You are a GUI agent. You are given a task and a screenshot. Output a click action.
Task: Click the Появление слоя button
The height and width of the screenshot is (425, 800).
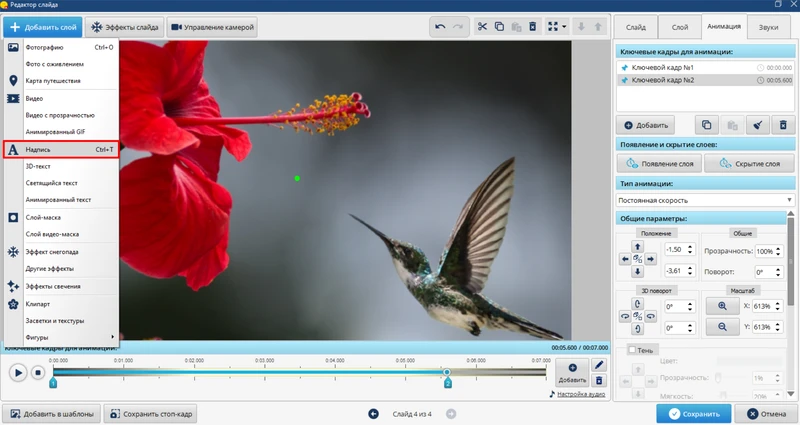click(x=660, y=163)
